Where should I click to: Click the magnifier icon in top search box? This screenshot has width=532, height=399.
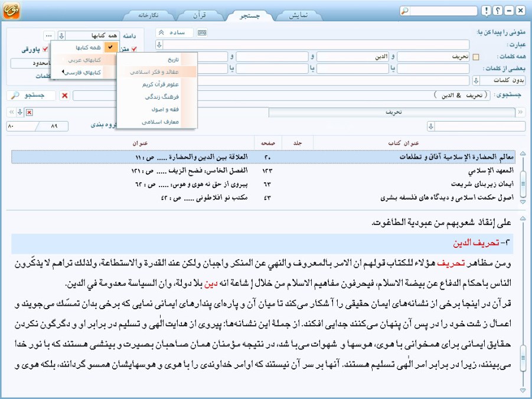pyautogui.click(x=405, y=11)
